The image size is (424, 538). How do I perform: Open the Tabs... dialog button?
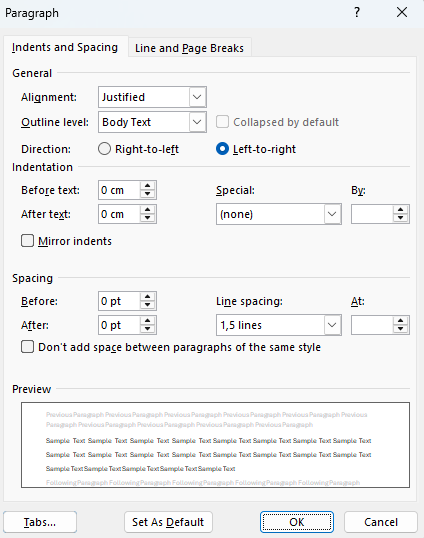pos(40,522)
